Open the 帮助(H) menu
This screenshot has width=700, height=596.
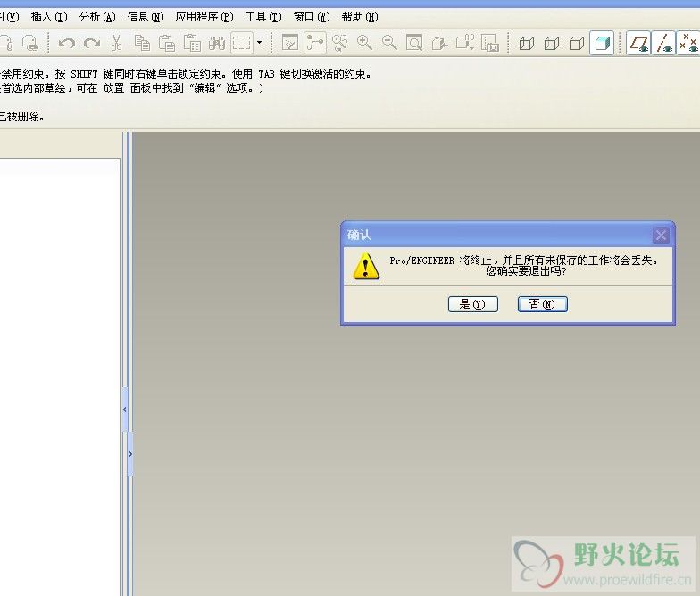(360, 17)
